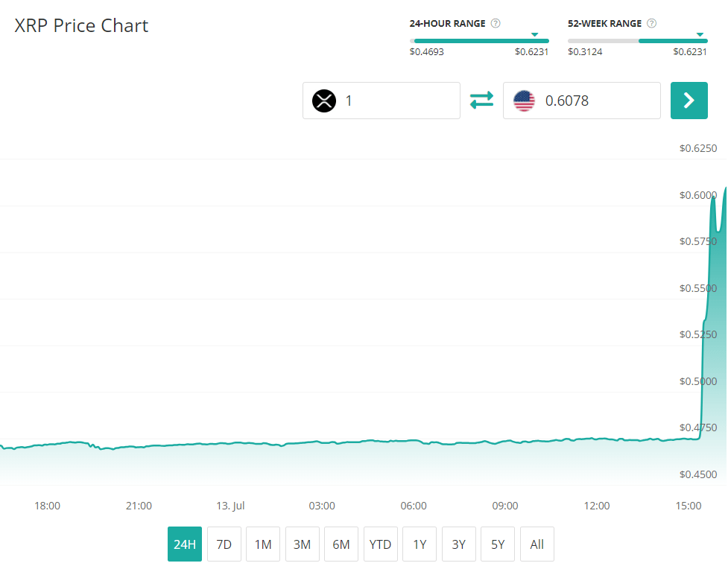Select the 6M chart period

pyautogui.click(x=341, y=544)
